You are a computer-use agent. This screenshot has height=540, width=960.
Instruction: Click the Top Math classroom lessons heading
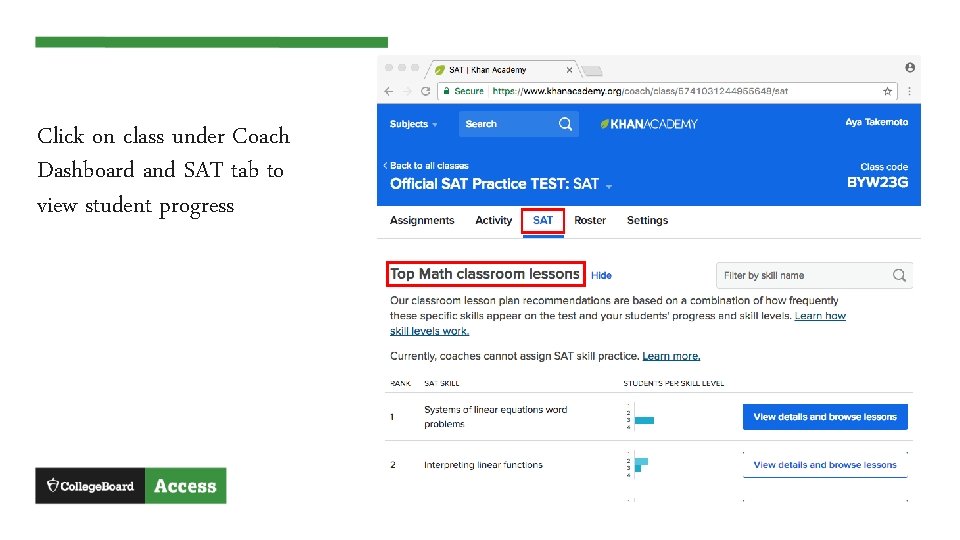485,274
